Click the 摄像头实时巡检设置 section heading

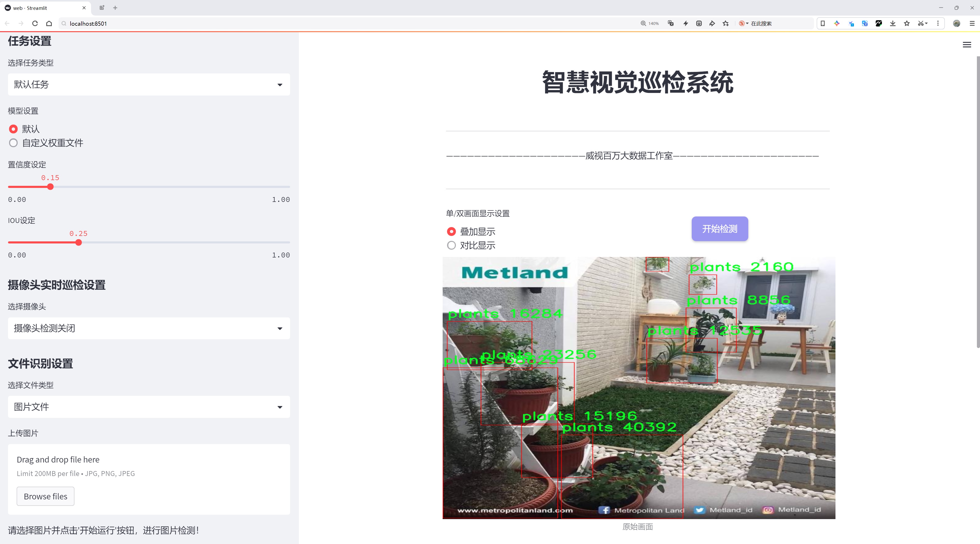coord(57,285)
